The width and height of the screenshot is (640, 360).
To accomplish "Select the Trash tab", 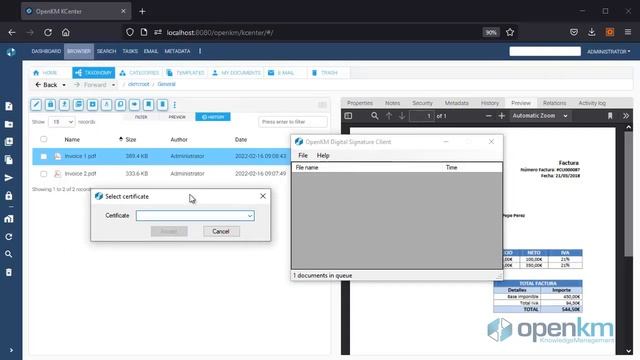I will pyautogui.click(x=325, y=73).
